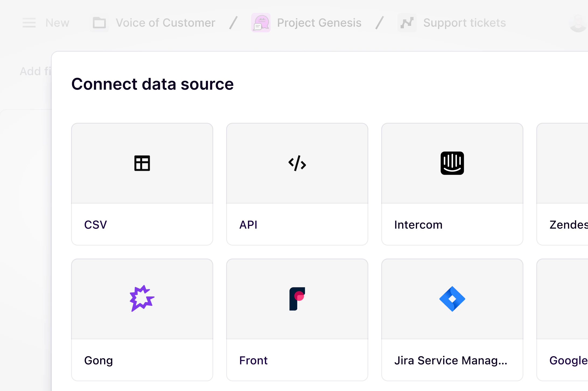Open the Voice of Customer breadcrumb

tap(166, 23)
